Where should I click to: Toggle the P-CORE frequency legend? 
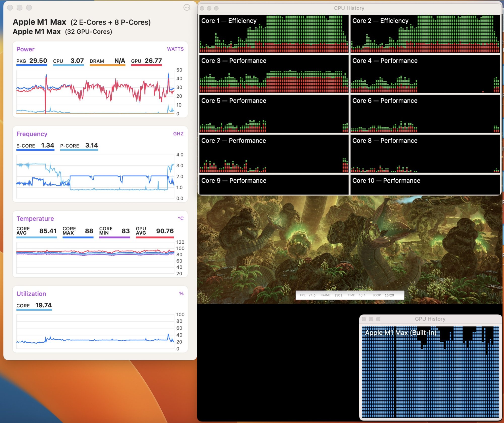79,146
